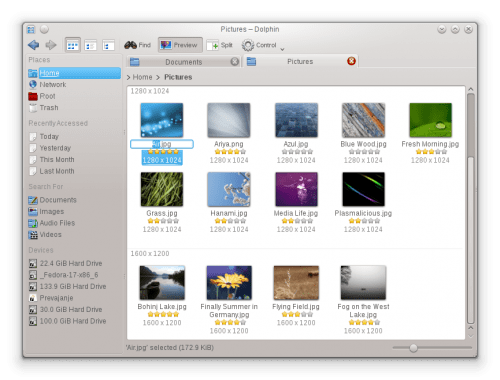Click the round titlebar pin button

(44, 29)
